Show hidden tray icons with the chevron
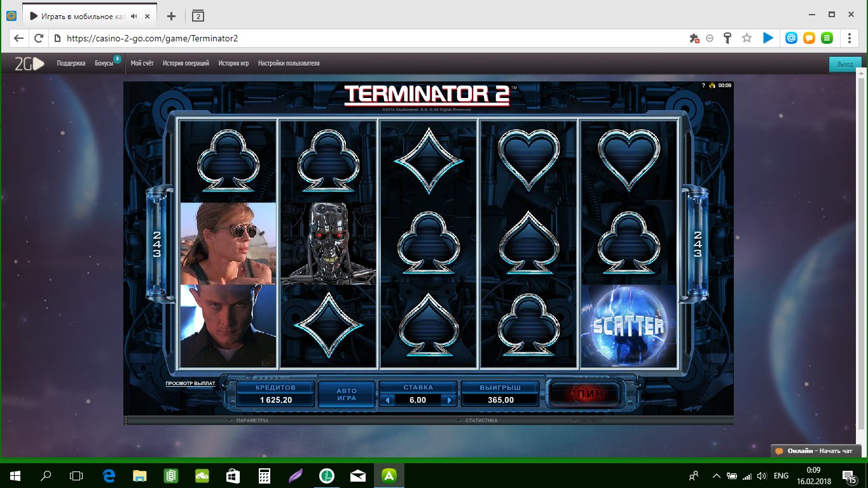868x488 pixels. tap(717, 475)
